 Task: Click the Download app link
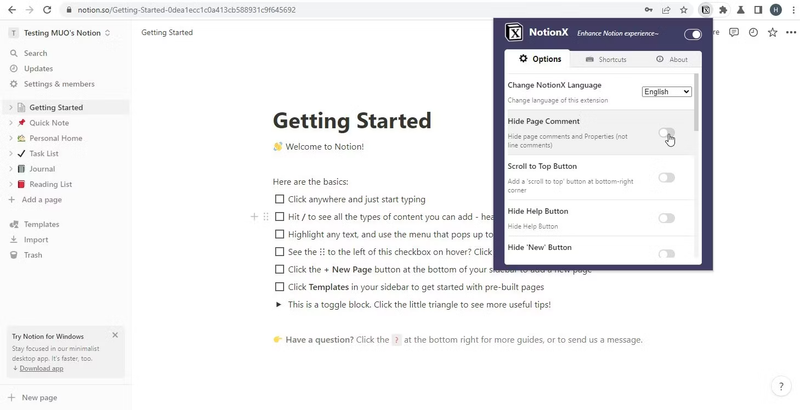click(41, 368)
